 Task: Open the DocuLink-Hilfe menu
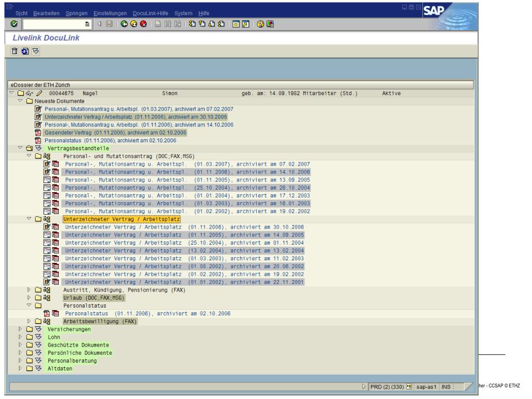(151, 13)
